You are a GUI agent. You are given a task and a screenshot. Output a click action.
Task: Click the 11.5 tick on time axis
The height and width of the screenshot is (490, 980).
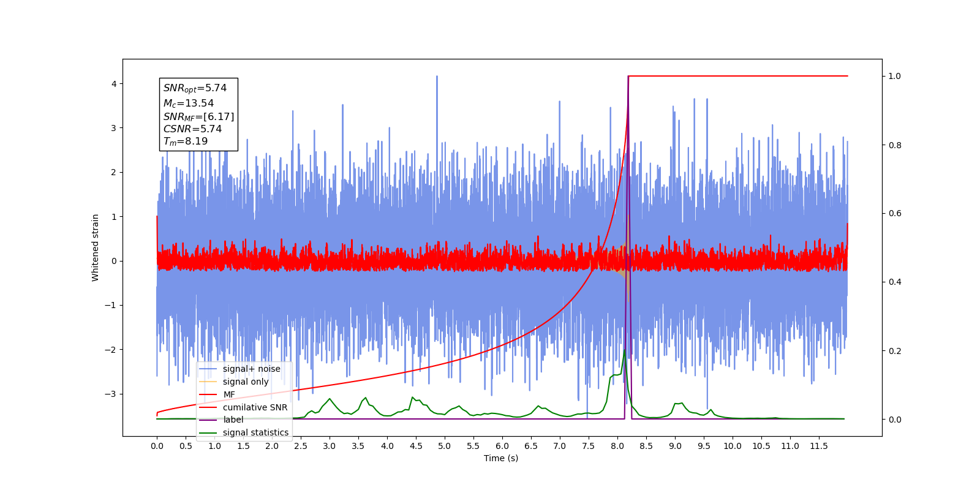[819, 446]
